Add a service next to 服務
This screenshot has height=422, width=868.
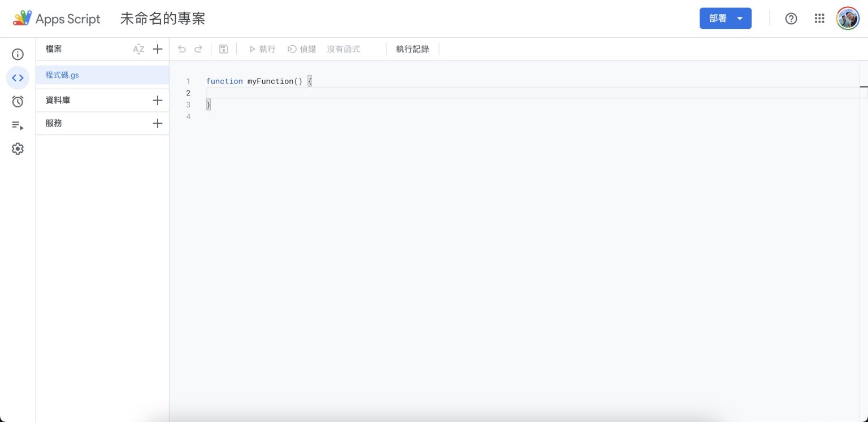158,123
